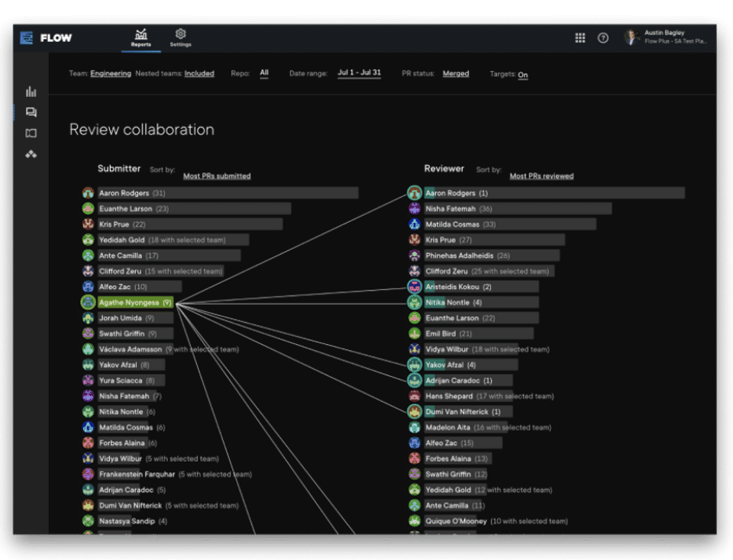Select submitter Alfeo Zac (10)
Viewport: 733px width, 560px height.
tap(140, 287)
